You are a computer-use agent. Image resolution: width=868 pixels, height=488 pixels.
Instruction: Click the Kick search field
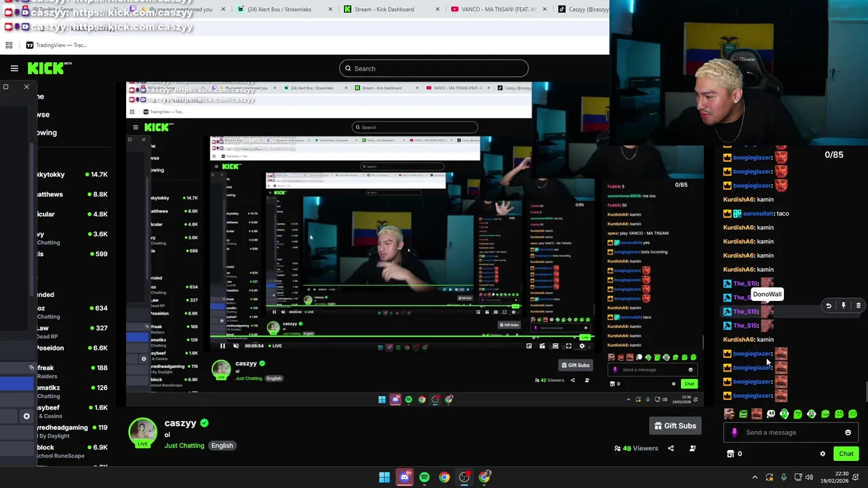(x=434, y=68)
